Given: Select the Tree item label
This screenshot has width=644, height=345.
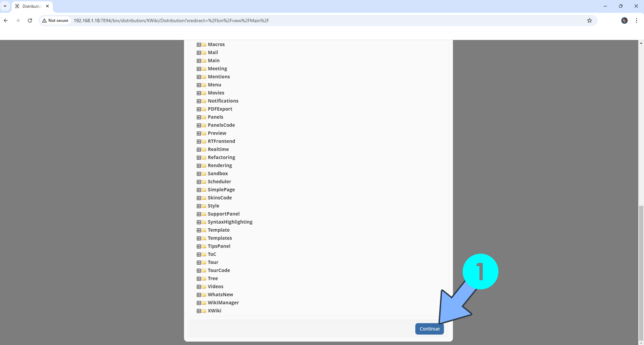Looking at the screenshot, I should pos(213,278).
